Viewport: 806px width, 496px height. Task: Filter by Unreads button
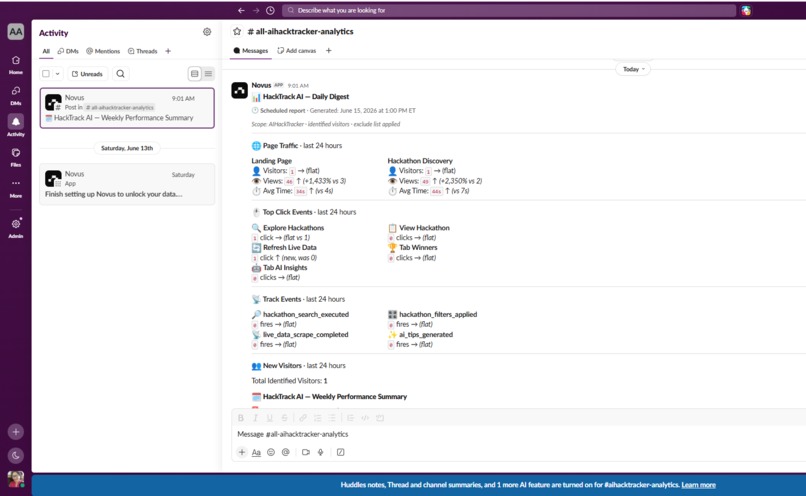(87, 74)
